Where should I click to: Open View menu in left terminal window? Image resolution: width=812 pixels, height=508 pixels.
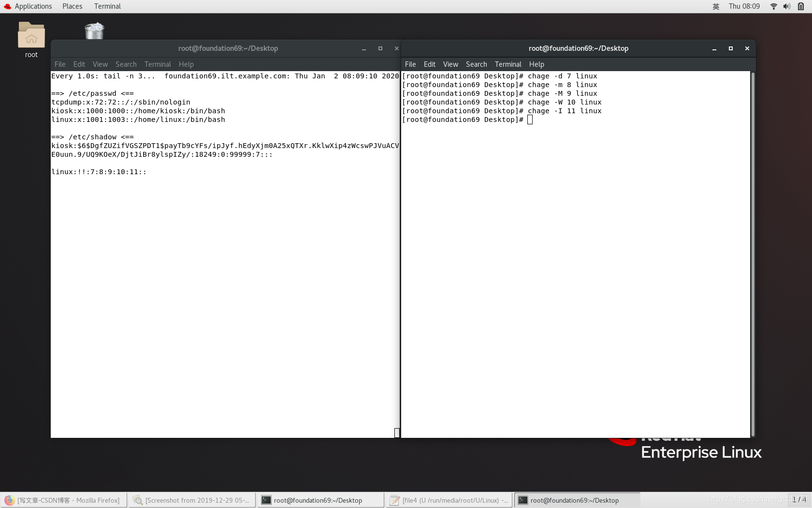pyautogui.click(x=100, y=64)
